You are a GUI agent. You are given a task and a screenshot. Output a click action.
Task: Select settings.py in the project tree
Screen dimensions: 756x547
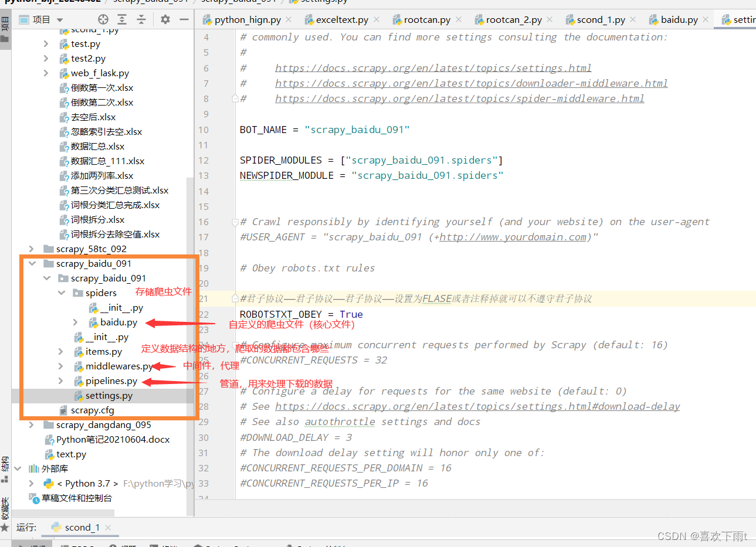(109, 395)
